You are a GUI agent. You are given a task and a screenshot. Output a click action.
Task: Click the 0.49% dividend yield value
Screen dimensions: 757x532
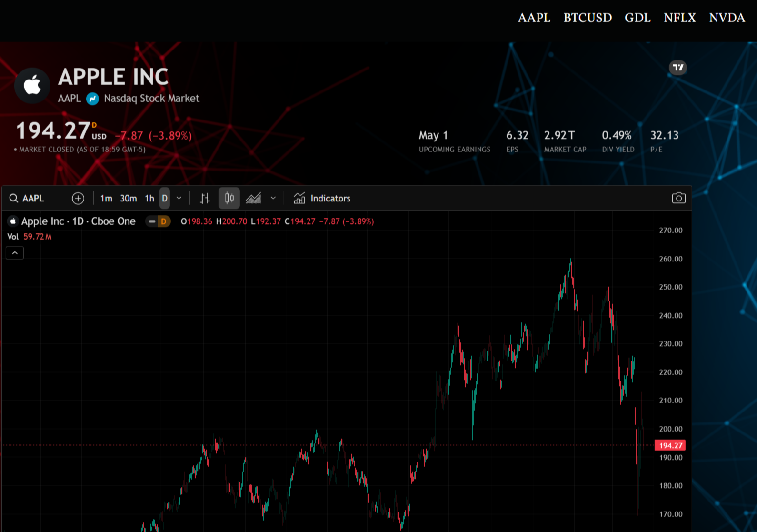point(617,135)
